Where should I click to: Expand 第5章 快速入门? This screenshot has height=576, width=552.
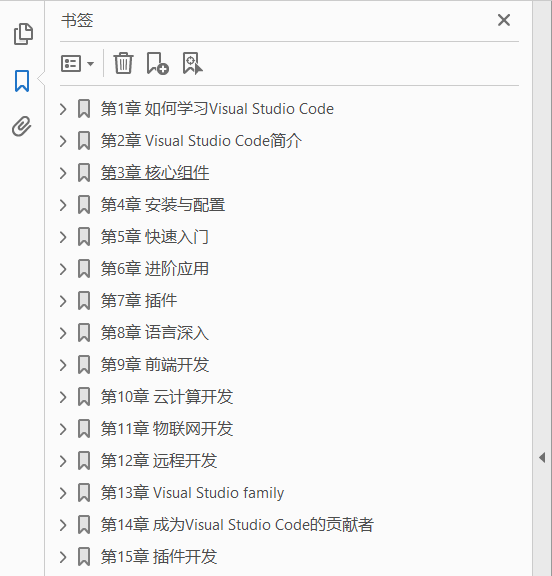point(63,237)
